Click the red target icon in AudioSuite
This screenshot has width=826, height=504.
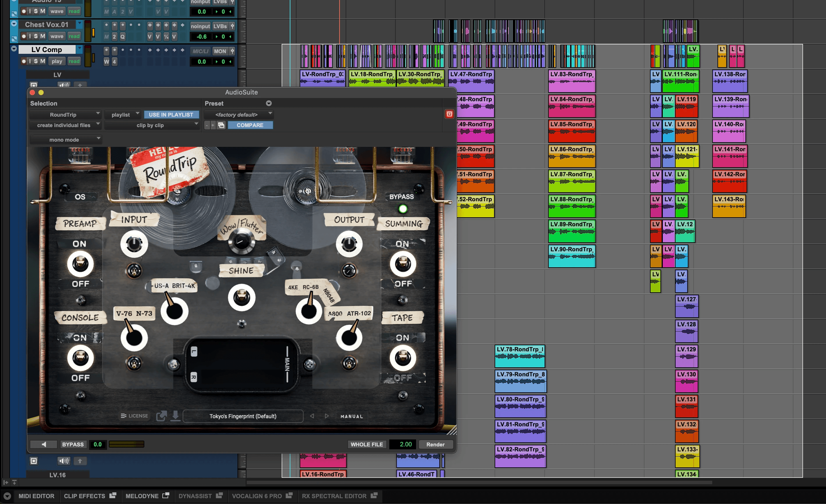[449, 114]
